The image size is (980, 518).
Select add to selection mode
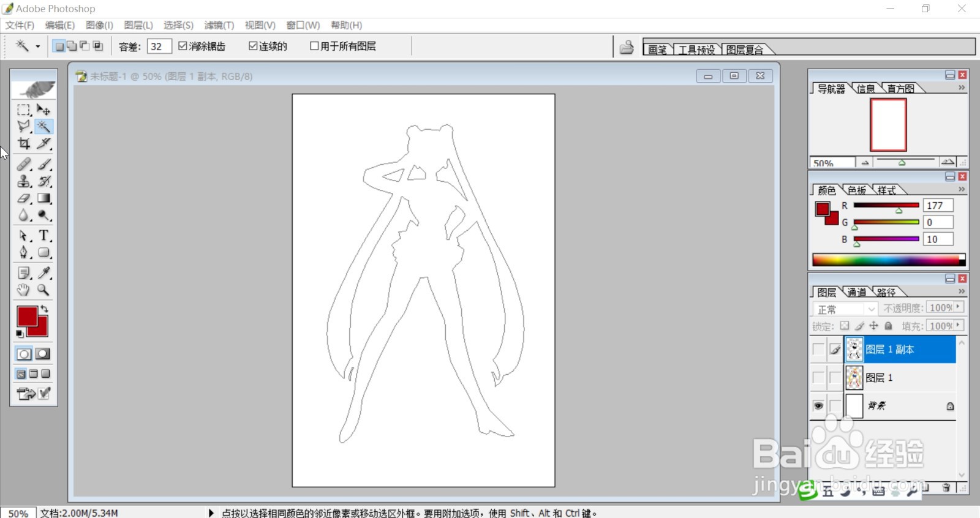[72, 46]
